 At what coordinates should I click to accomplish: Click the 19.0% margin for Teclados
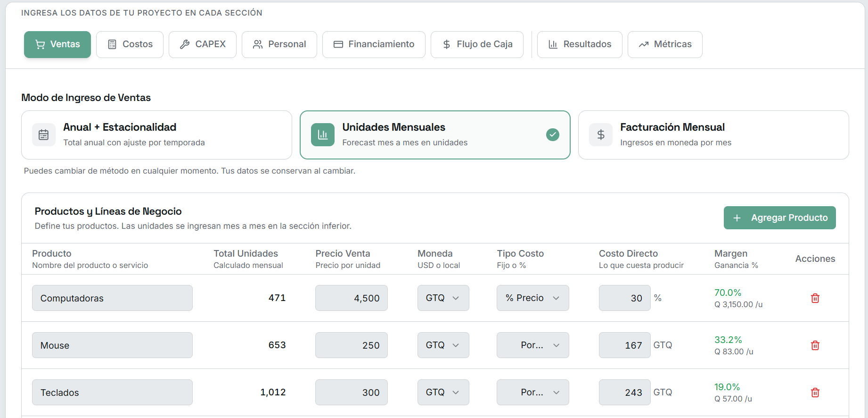[727, 387]
